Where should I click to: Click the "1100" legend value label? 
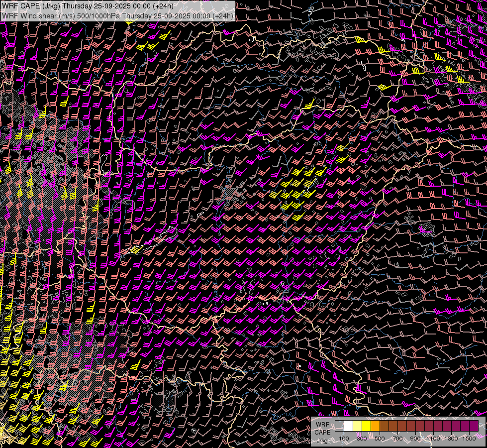click(433, 439)
